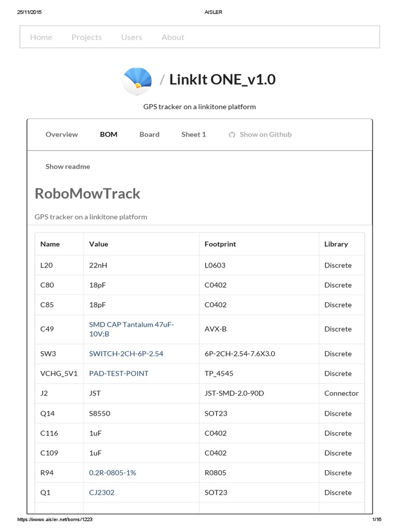
Task: Open the About page
Action: tap(172, 37)
